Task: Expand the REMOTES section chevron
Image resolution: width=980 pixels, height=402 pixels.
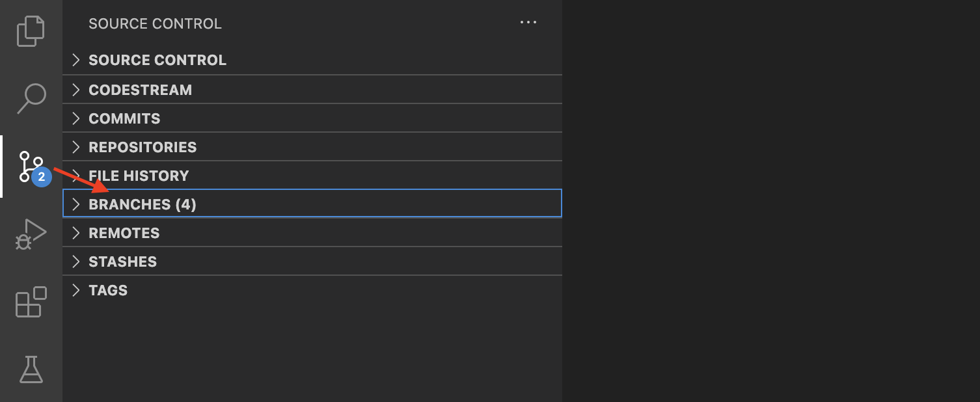Action: [76, 232]
